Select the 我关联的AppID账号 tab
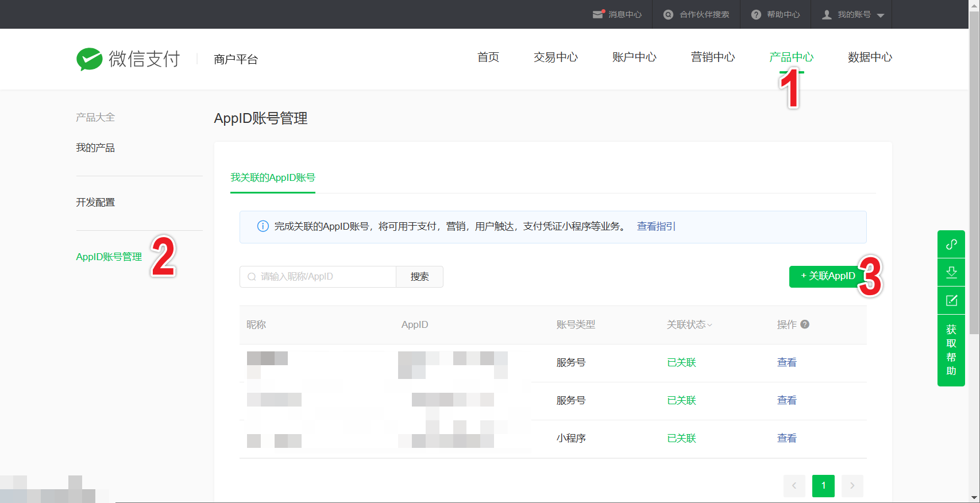980x503 pixels. pyautogui.click(x=273, y=177)
